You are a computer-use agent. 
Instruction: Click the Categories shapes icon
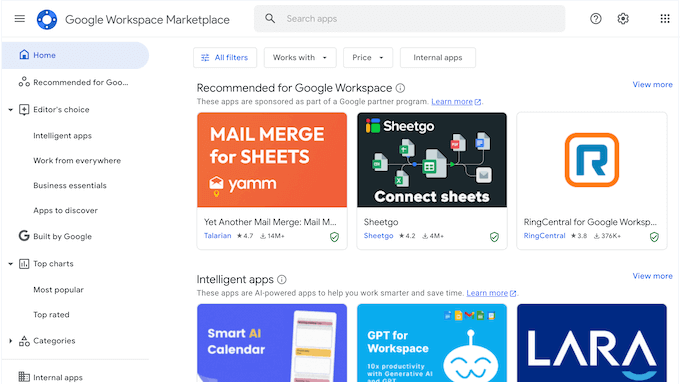tap(24, 341)
